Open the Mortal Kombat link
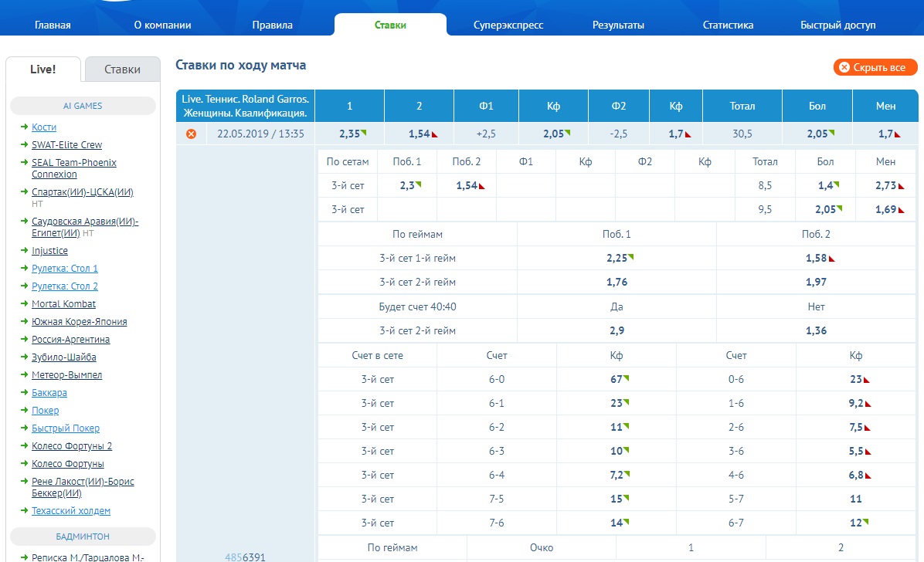 coord(63,303)
